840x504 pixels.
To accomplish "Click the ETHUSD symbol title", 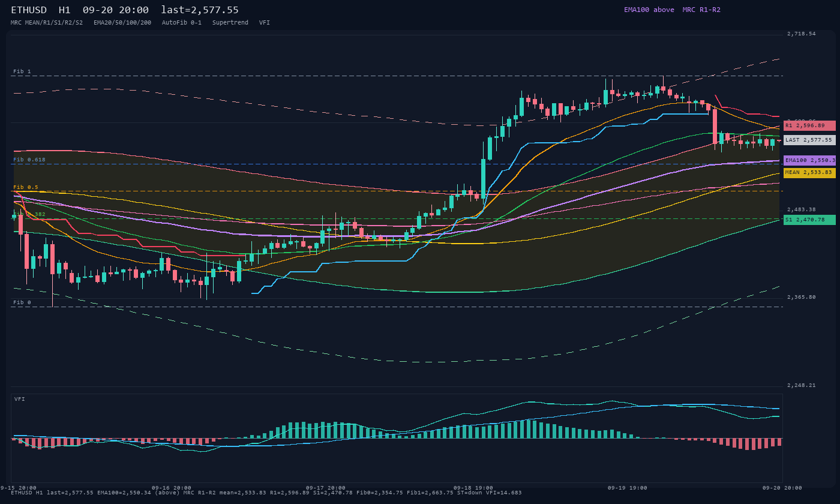I will pos(29,10).
